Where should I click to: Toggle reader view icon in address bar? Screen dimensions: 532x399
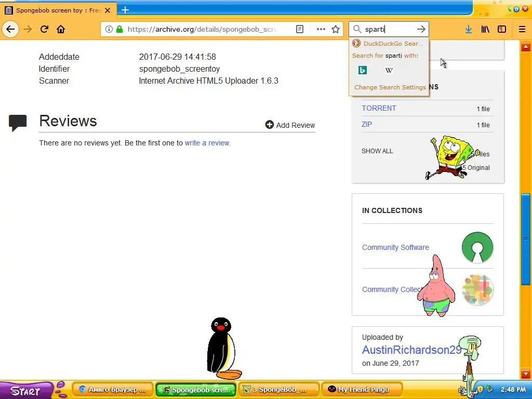300,29
